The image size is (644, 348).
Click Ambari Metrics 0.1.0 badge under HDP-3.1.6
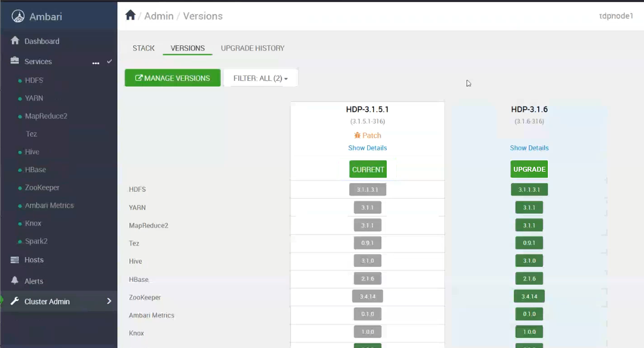(529, 314)
